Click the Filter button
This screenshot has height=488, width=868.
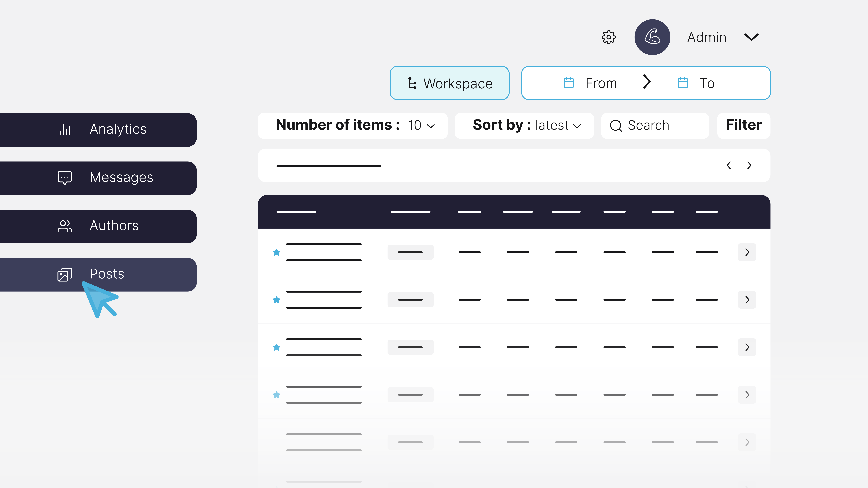pyautogui.click(x=743, y=125)
